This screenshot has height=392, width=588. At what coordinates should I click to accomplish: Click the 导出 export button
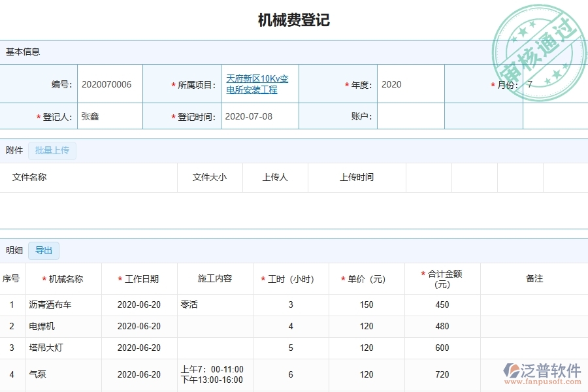click(44, 250)
